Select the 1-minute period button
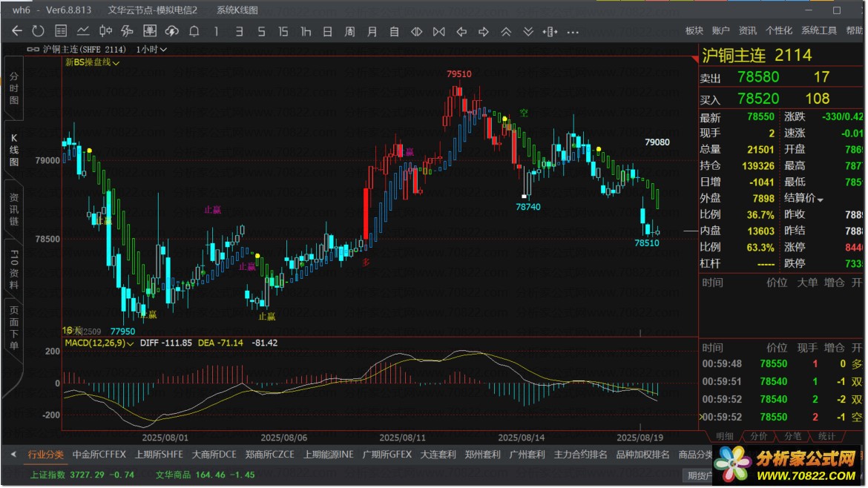 click(x=217, y=32)
